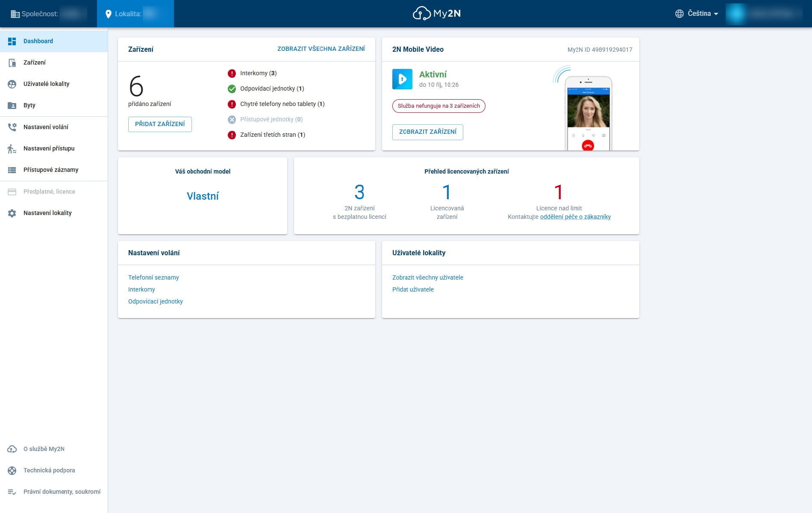812x513 pixels.
Task: Open the blurred user account menu
Action: tap(765, 14)
